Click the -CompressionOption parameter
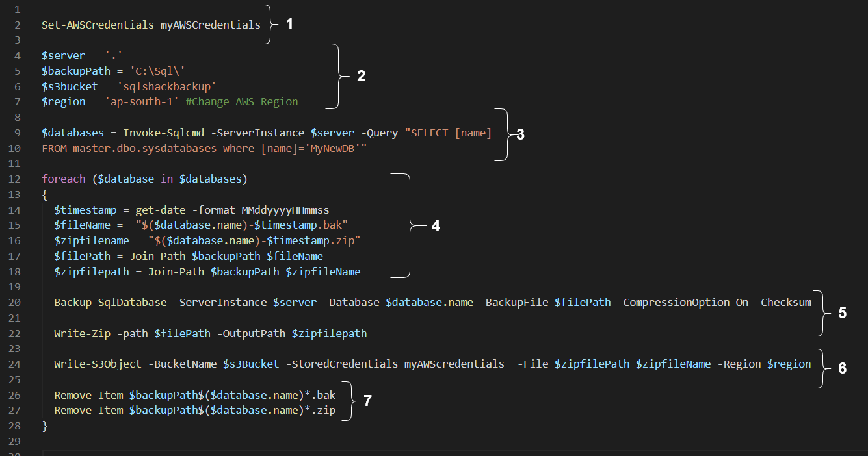 673,302
